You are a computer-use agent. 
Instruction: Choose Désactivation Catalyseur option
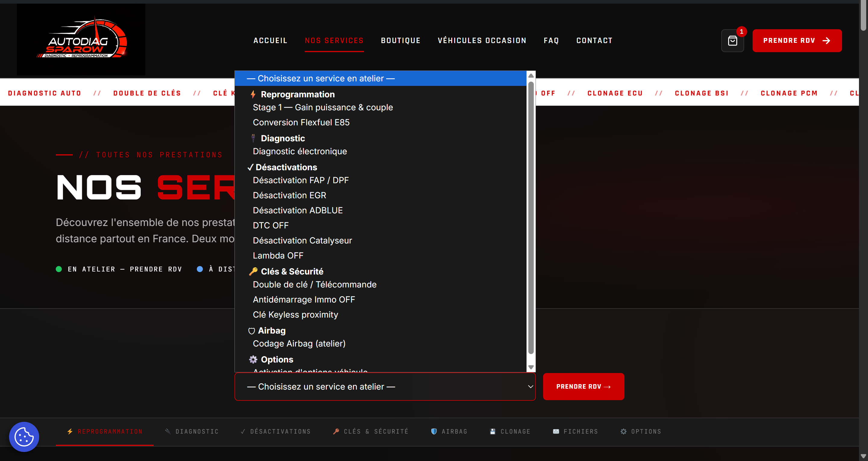click(x=380, y=240)
